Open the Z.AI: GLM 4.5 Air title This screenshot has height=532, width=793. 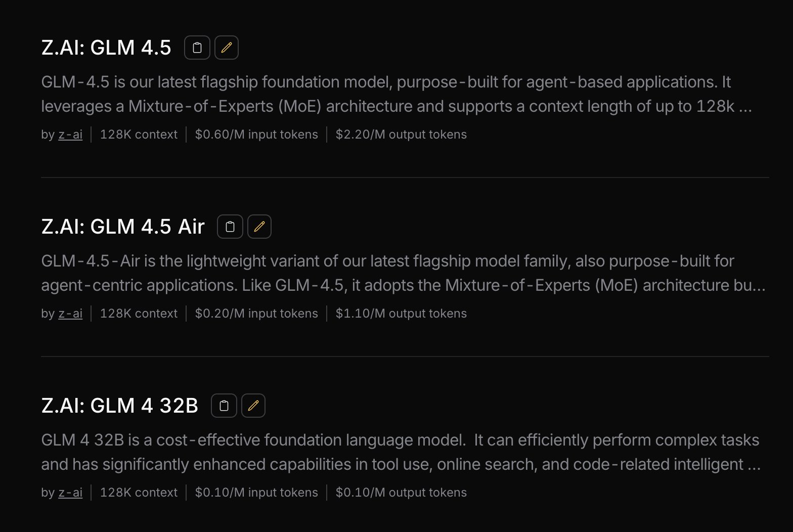123,227
